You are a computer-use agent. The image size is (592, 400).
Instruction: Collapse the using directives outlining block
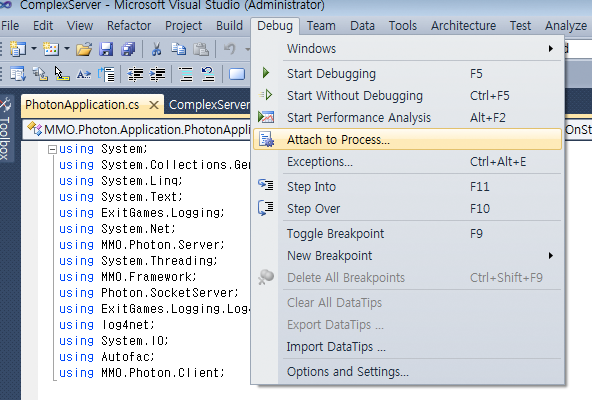(x=52, y=150)
